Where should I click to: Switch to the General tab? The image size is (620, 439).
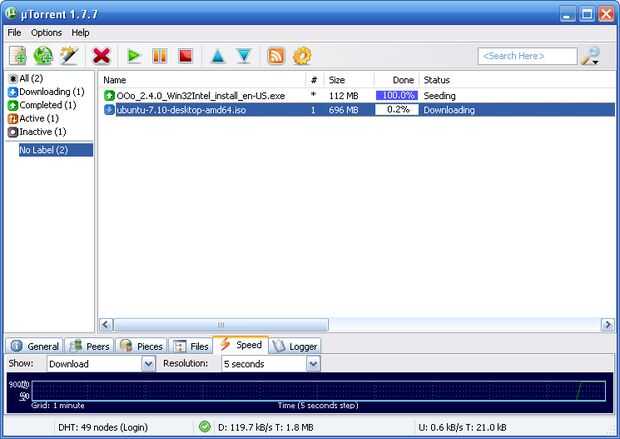pyautogui.click(x=34, y=346)
